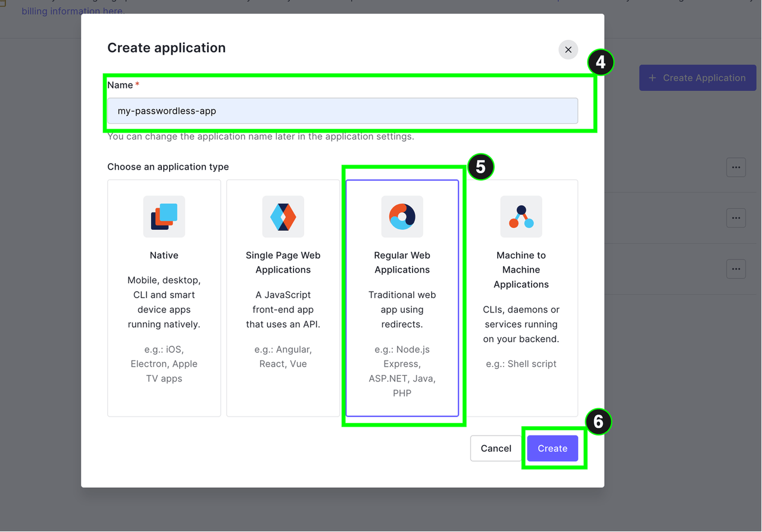The width and height of the screenshot is (762, 532).
Task: Click 'Traditional web app using redirects.' text
Action: point(402,309)
